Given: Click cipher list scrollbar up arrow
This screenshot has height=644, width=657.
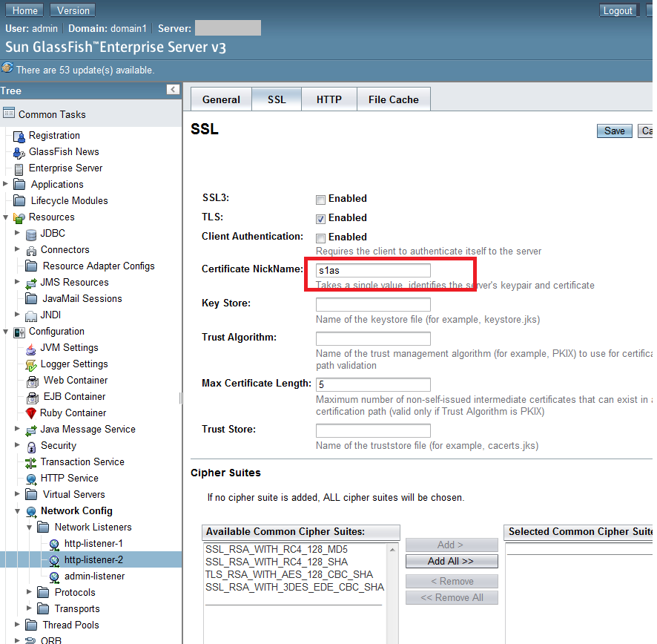Looking at the screenshot, I should point(392,549).
